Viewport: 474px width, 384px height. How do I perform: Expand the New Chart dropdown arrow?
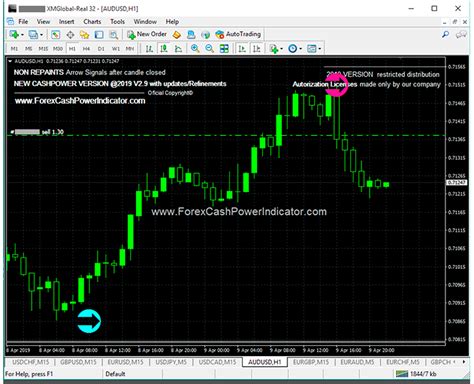pyautogui.click(x=22, y=35)
